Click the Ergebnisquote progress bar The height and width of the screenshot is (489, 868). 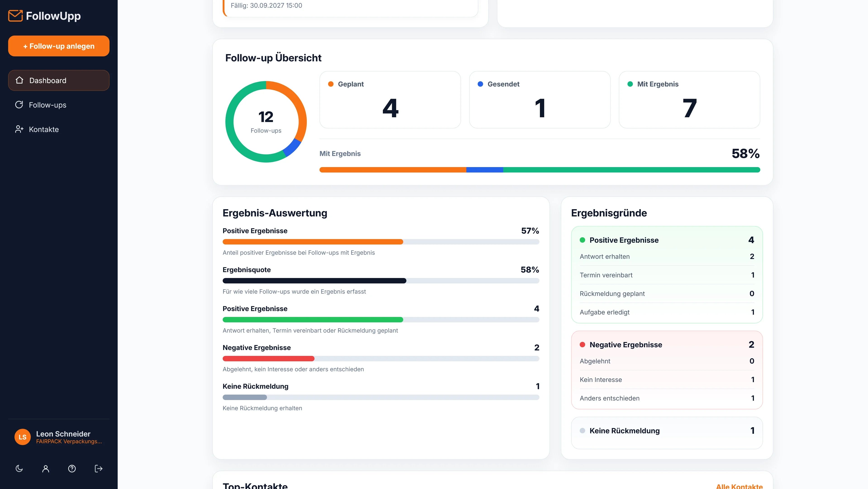381,281
